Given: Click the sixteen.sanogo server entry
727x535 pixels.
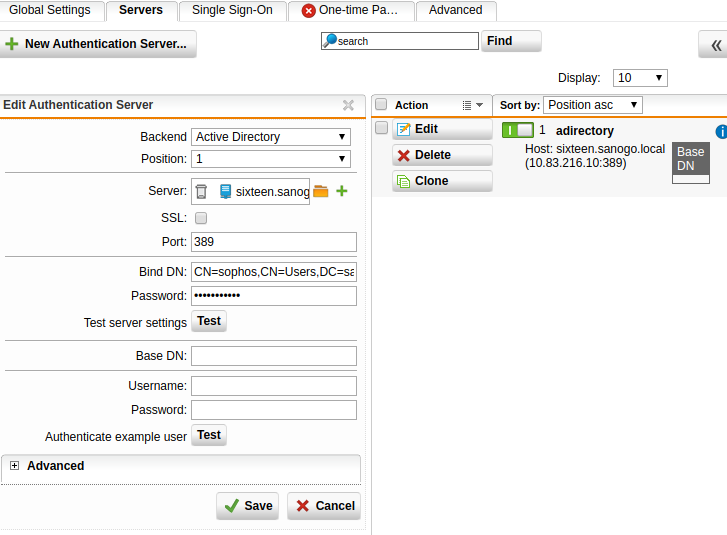Looking at the screenshot, I should 273,192.
